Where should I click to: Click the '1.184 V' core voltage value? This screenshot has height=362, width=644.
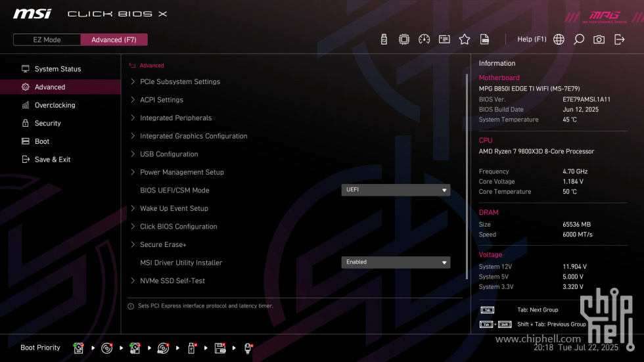point(573,181)
